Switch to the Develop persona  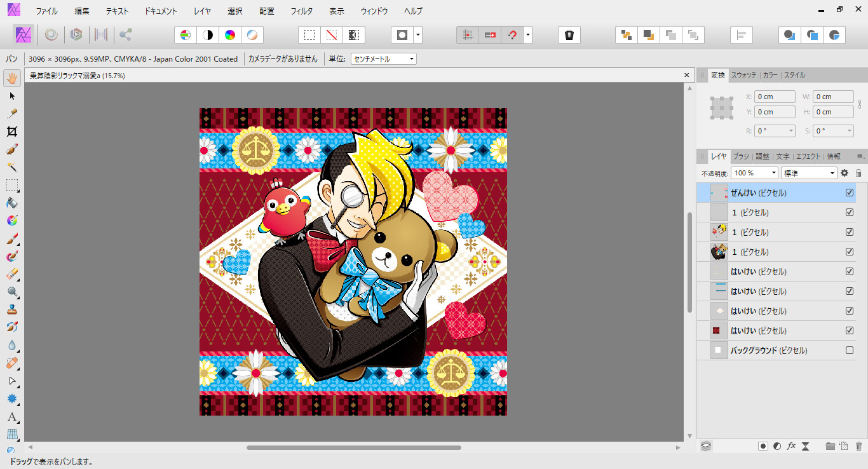pos(76,35)
